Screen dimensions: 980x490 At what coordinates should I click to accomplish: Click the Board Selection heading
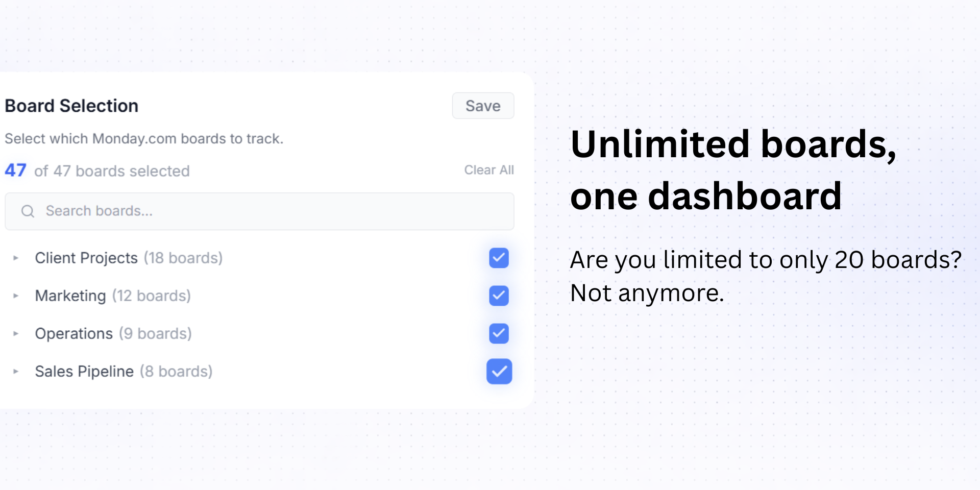[x=71, y=106]
